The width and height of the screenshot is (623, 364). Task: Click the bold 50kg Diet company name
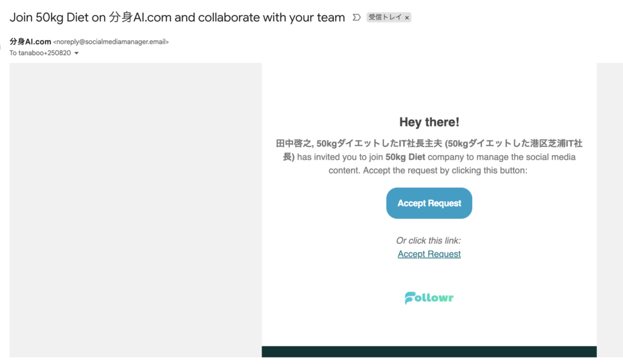405,157
